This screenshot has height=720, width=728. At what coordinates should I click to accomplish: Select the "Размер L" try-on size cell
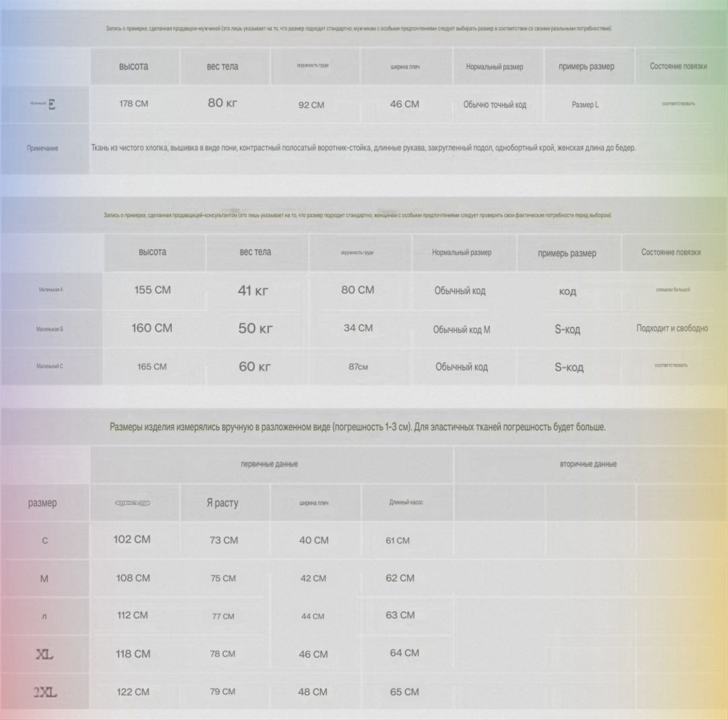click(x=585, y=104)
